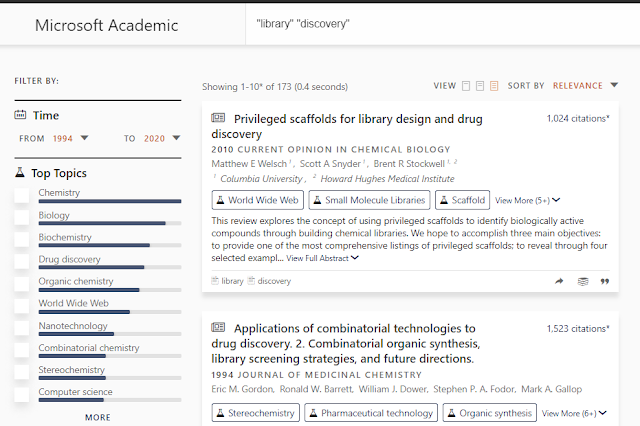Open author Stephen P. A. Fodor

coord(474,389)
